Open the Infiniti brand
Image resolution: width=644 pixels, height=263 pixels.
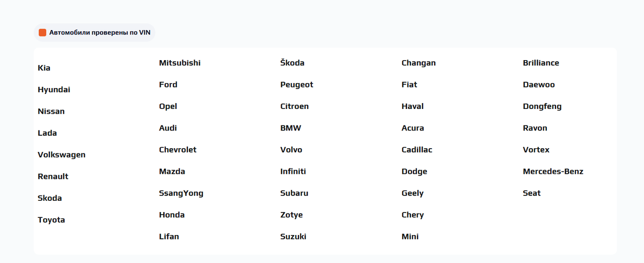(293, 172)
